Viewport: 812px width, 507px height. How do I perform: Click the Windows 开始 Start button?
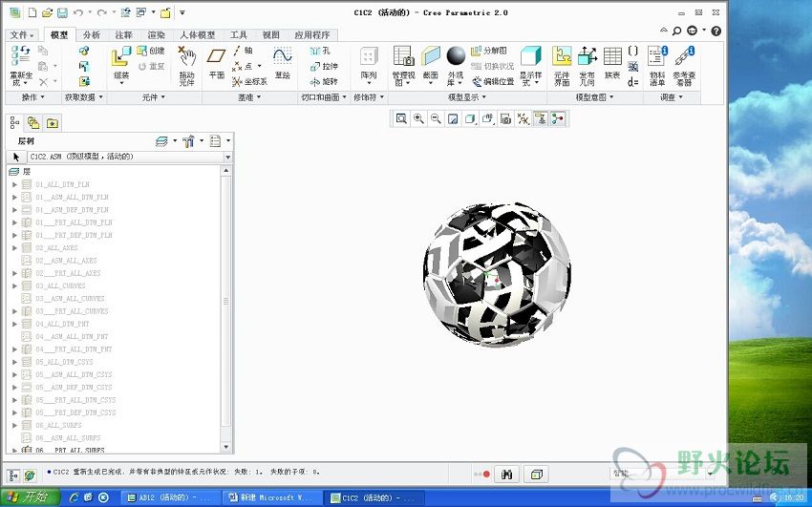[29, 497]
